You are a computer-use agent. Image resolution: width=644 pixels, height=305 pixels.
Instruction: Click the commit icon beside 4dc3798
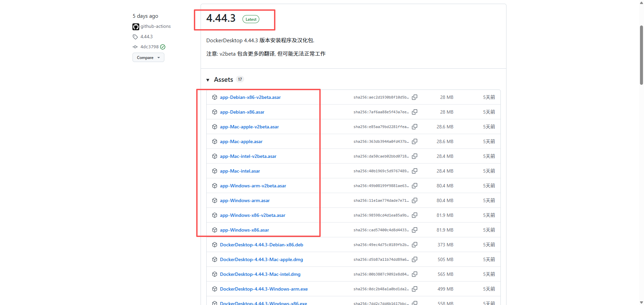[x=135, y=47]
